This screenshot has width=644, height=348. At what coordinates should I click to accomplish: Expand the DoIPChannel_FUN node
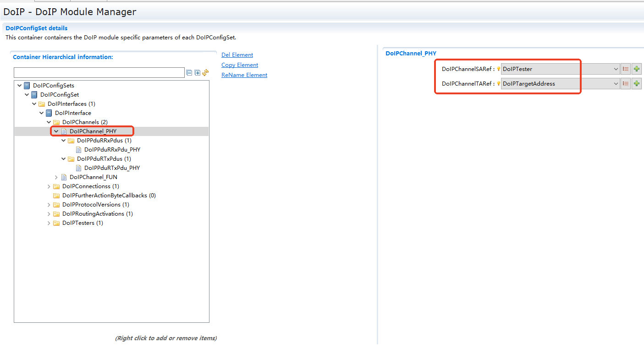coord(56,177)
